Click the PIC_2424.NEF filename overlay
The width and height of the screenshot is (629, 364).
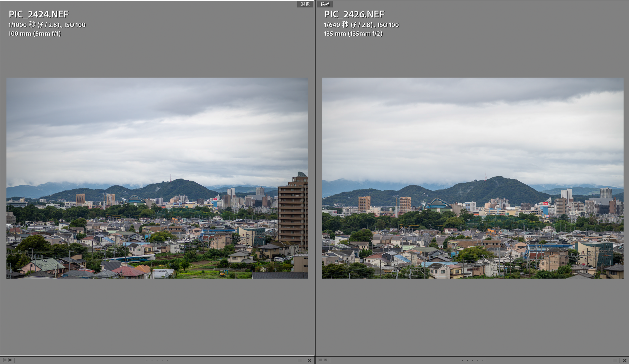[x=39, y=14]
